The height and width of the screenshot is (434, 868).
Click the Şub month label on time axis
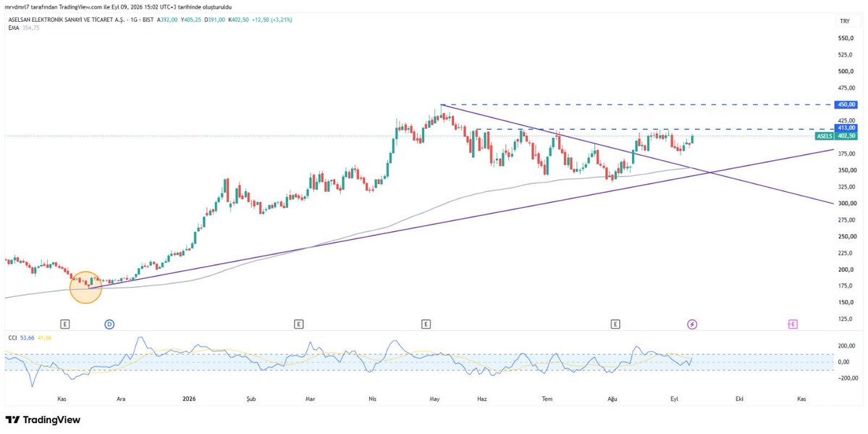252,399
